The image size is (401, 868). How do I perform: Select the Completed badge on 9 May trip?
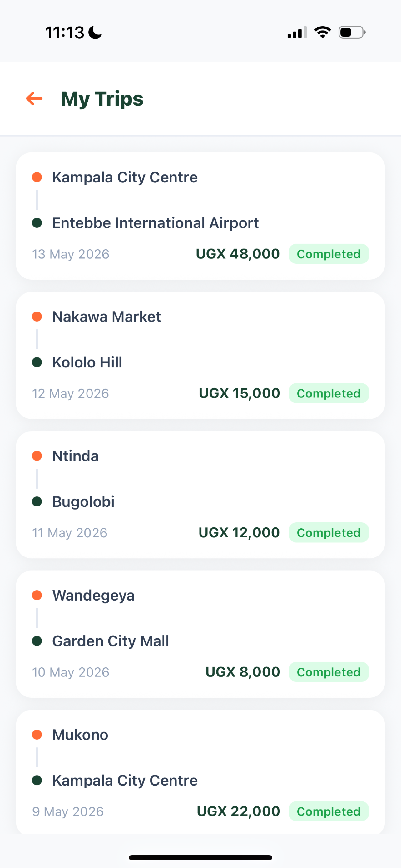[x=329, y=811]
